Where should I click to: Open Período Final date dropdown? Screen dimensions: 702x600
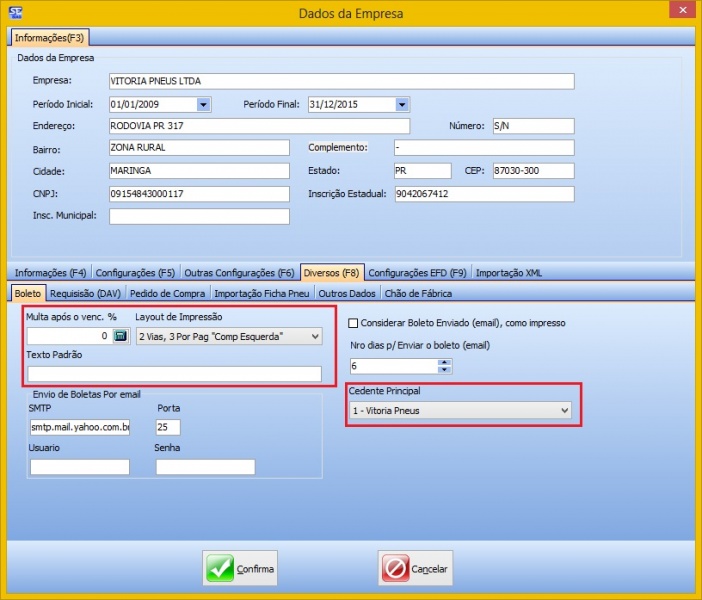coord(401,104)
